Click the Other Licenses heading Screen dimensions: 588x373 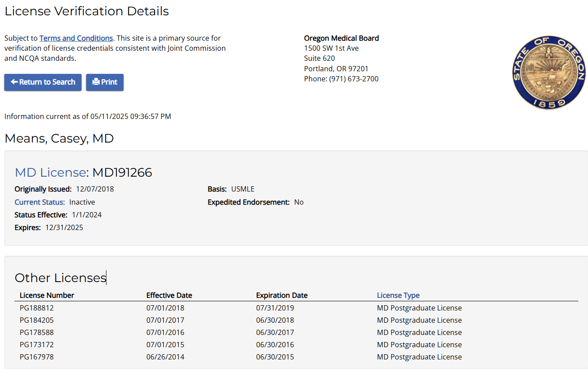[x=60, y=278]
